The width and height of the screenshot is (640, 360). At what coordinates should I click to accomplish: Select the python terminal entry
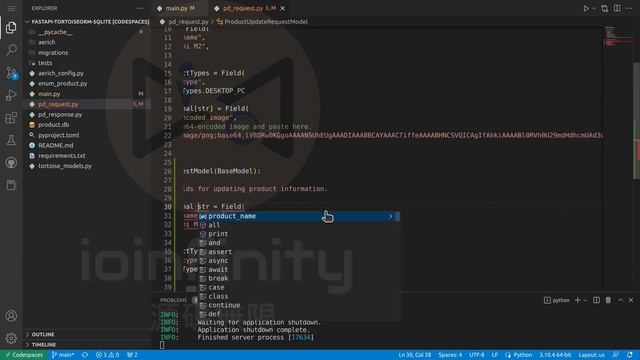pyautogui.click(x=556, y=300)
